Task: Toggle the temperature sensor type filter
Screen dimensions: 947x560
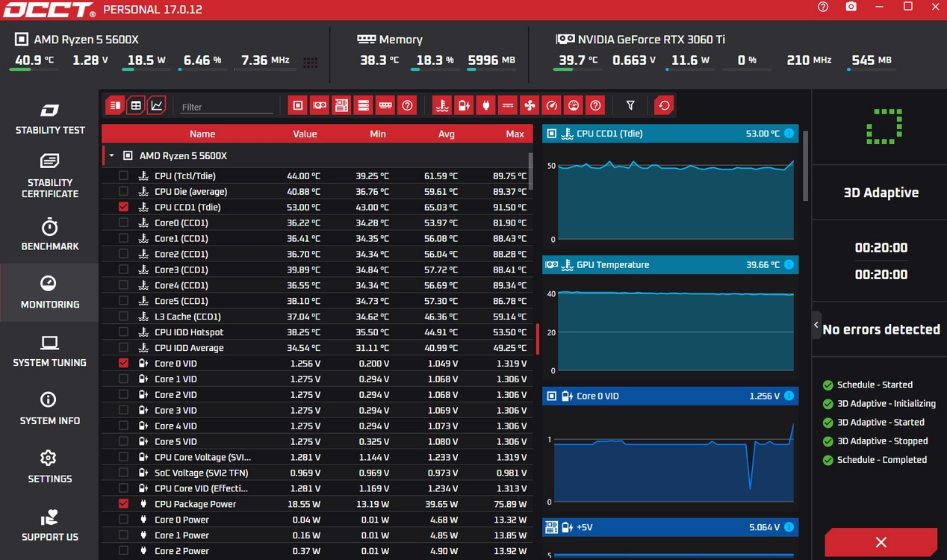Action: tap(442, 106)
